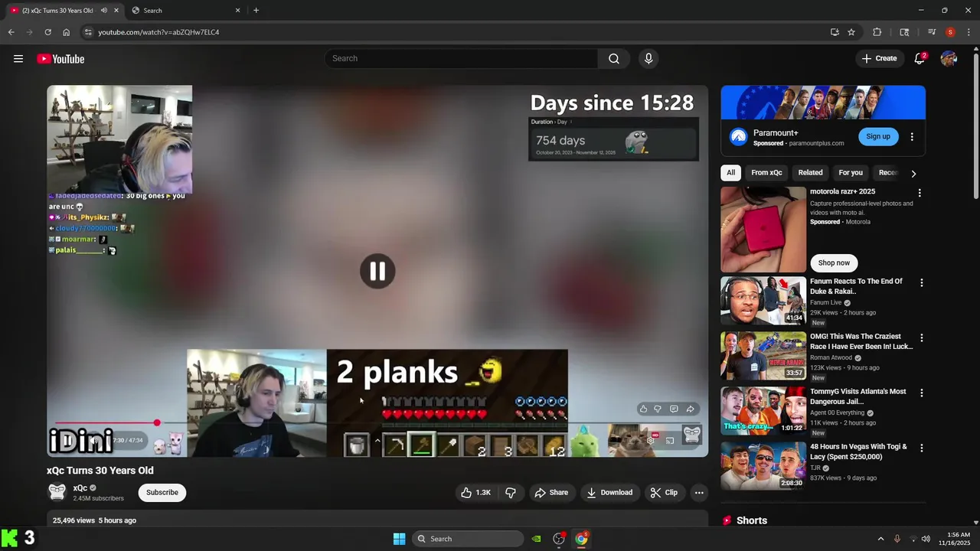Viewport: 980px width, 551px height.
Task: Open the 33:57 race video thumbnail
Action: 763,356
